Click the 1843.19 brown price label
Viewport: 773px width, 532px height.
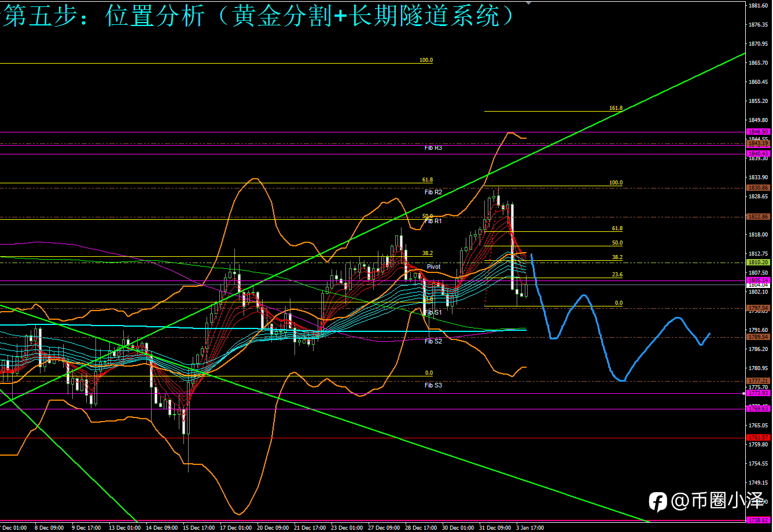(x=758, y=143)
